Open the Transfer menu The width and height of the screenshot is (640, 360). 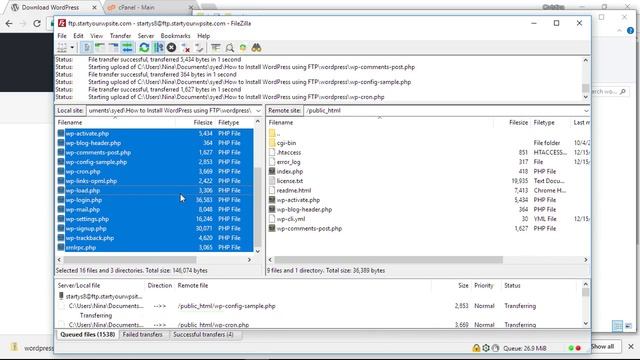120,36
